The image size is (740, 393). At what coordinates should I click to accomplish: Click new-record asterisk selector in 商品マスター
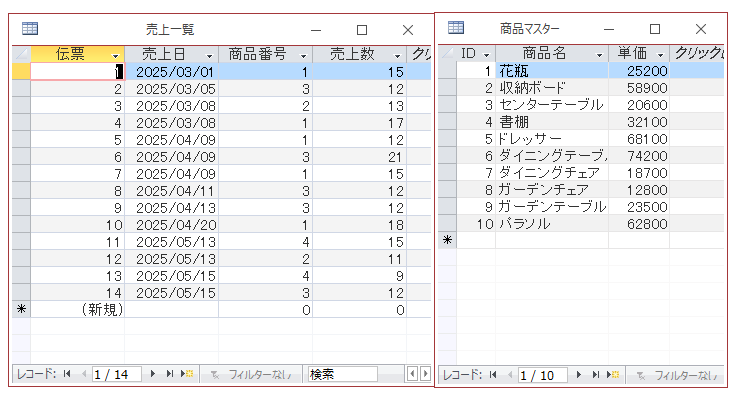[447, 240]
